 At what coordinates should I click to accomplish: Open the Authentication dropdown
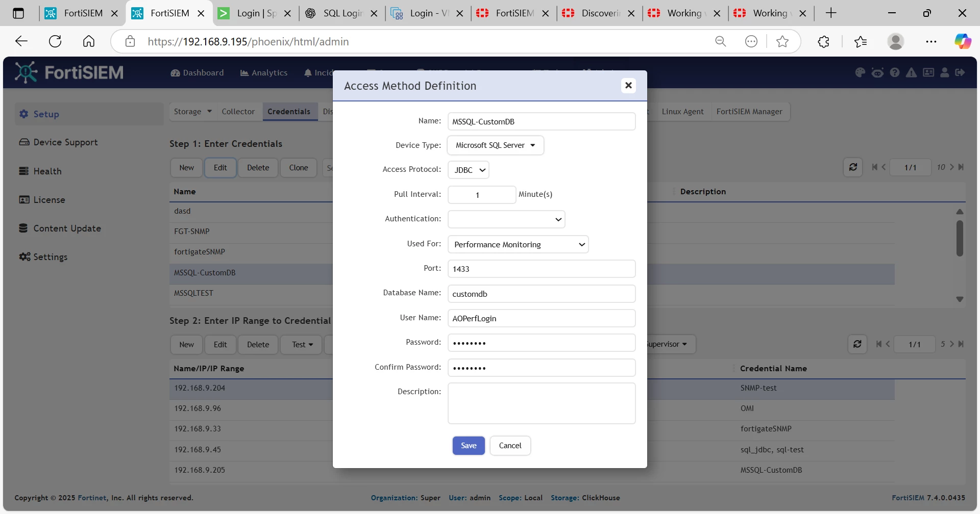(x=506, y=219)
